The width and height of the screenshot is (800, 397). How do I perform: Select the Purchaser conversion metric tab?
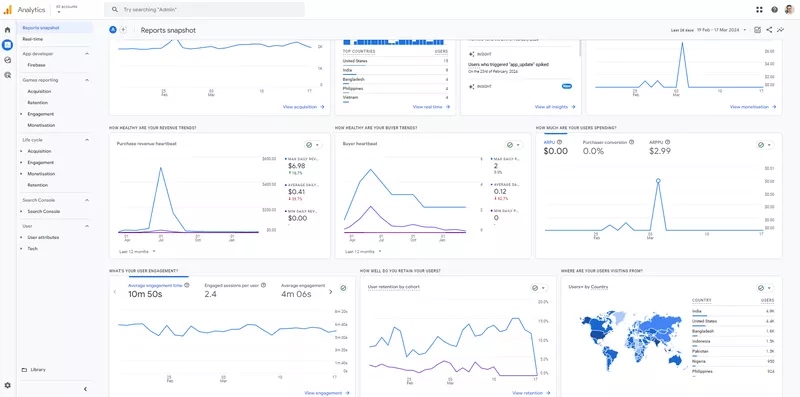[608, 147]
